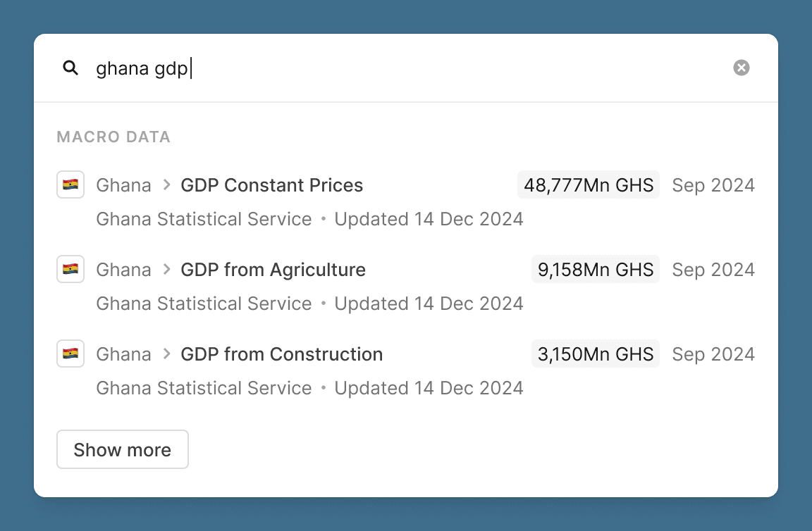This screenshot has width=812, height=531.
Task: Click the Ghana breadcrumb in the Construction result
Action: point(124,354)
